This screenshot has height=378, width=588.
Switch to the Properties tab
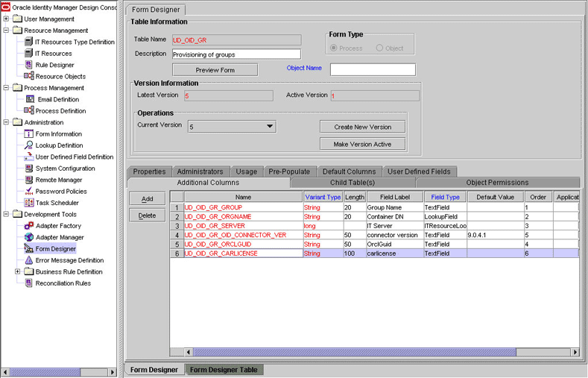point(149,171)
